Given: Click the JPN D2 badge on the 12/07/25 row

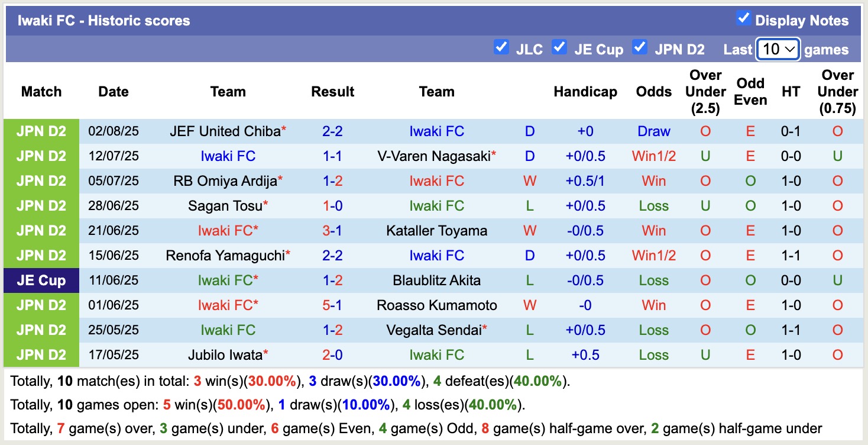Looking at the screenshot, I should point(41,156).
